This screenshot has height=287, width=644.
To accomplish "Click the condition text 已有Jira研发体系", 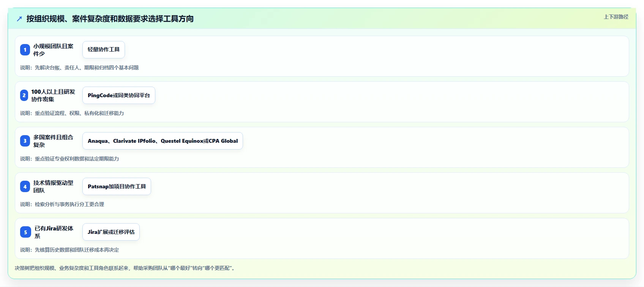I will [54, 232].
